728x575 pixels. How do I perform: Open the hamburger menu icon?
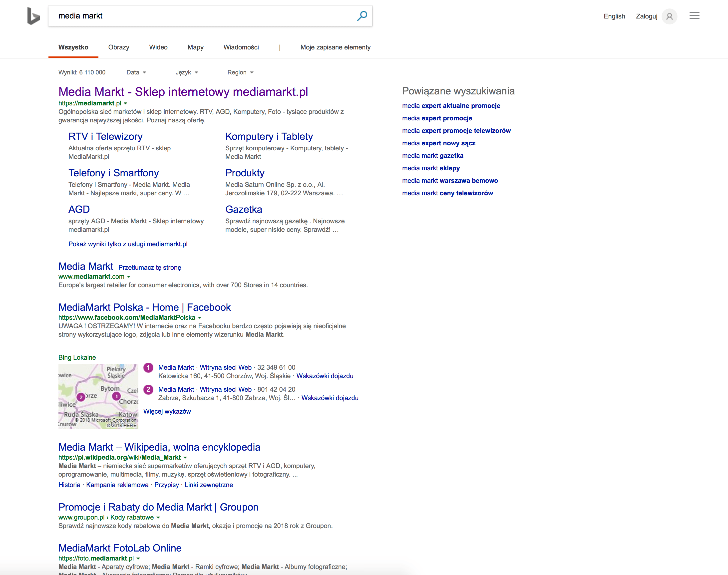point(694,16)
